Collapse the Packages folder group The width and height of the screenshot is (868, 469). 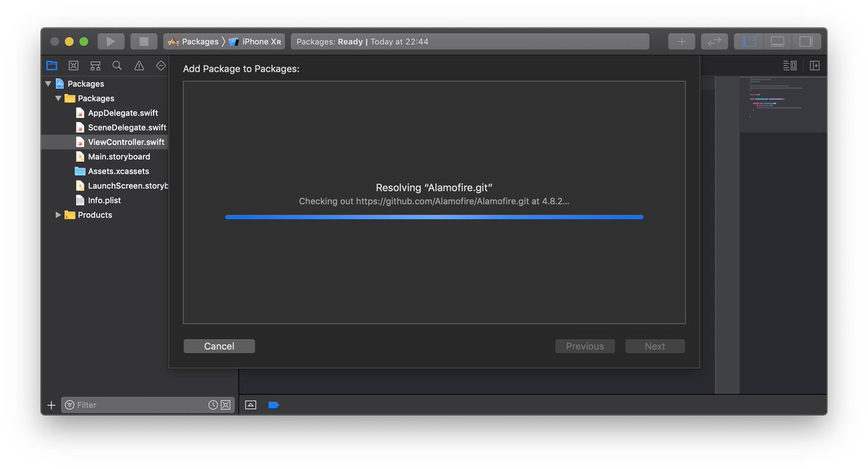(x=59, y=98)
